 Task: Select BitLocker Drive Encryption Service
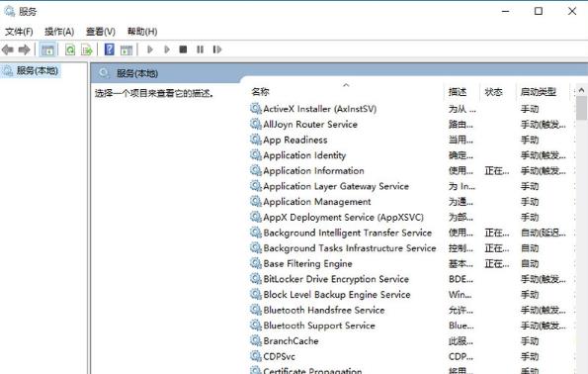pyautogui.click(x=336, y=279)
